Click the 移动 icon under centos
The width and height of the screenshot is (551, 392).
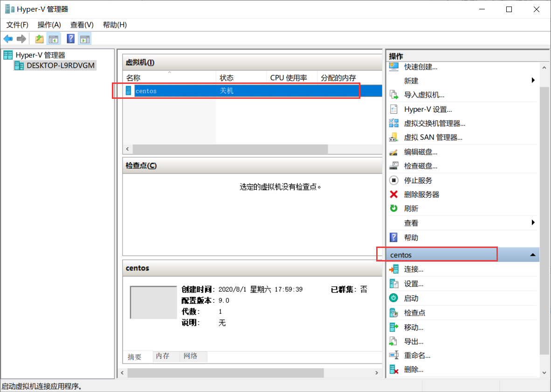(393, 327)
